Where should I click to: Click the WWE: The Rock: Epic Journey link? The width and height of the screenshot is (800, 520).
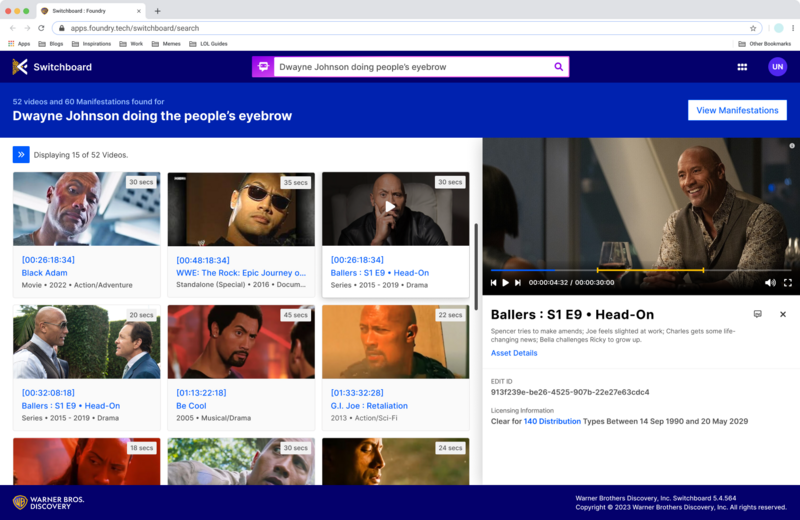point(241,273)
